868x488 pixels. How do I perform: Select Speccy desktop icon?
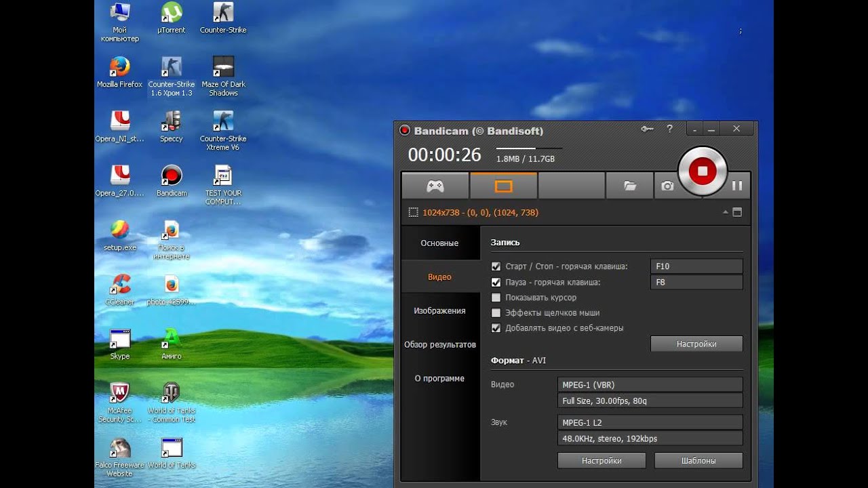coord(172,127)
